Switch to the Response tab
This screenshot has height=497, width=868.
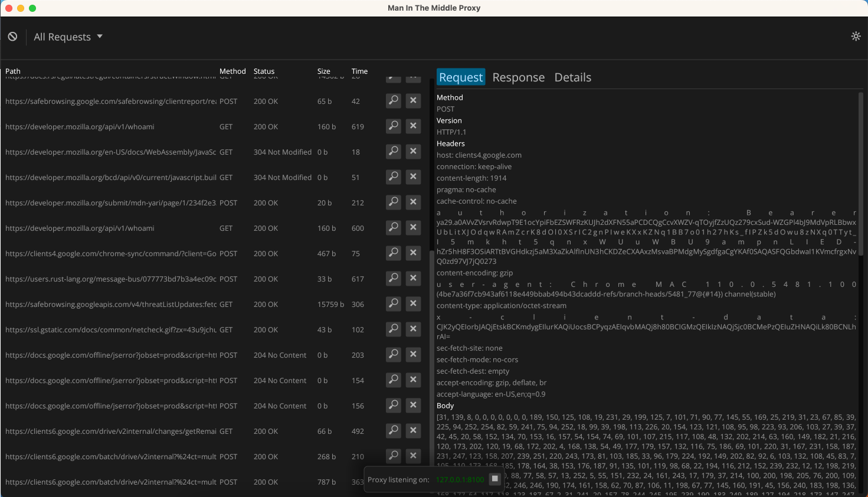pyautogui.click(x=519, y=77)
